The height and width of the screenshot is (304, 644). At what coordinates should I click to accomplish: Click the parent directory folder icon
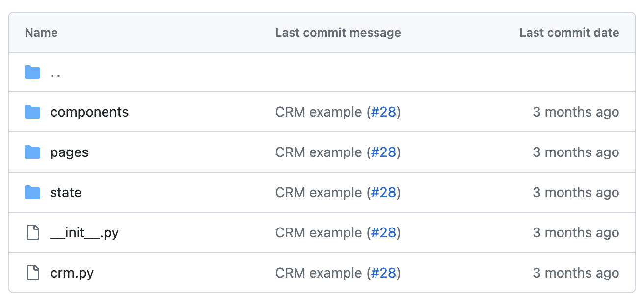32,73
